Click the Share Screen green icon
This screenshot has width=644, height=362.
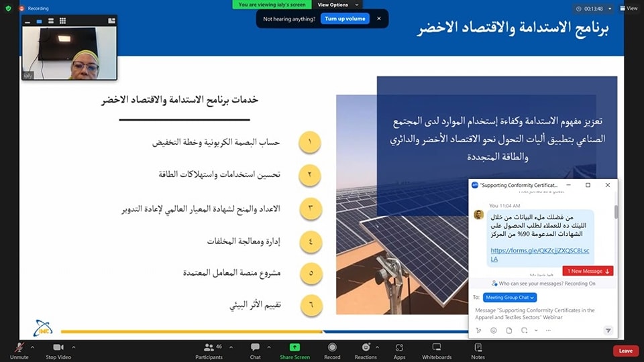(x=294, y=347)
